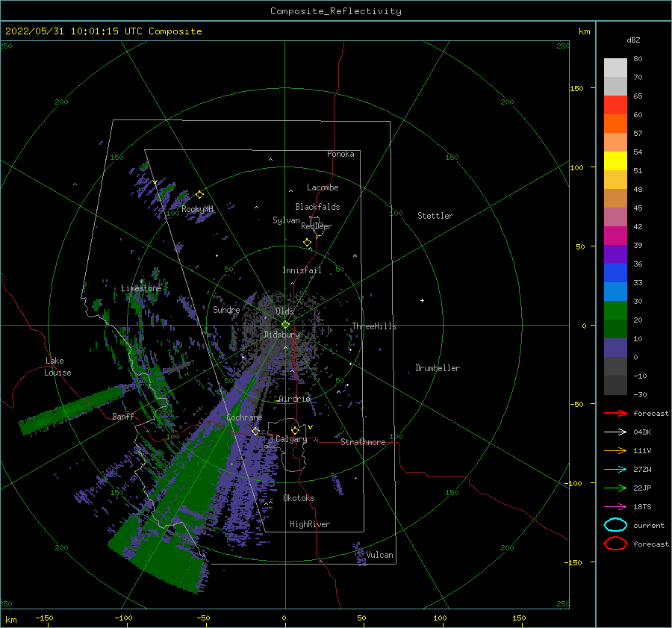Click the Innisfail city label
Screen dimensions: 672x628
click(x=302, y=270)
